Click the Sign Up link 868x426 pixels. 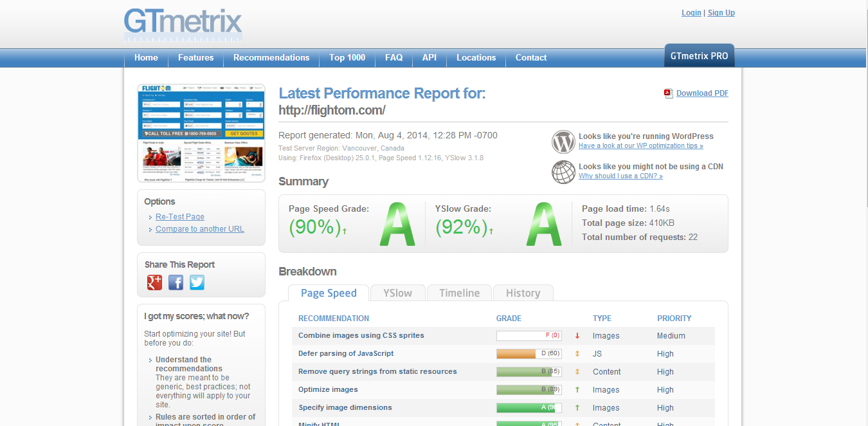point(721,13)
